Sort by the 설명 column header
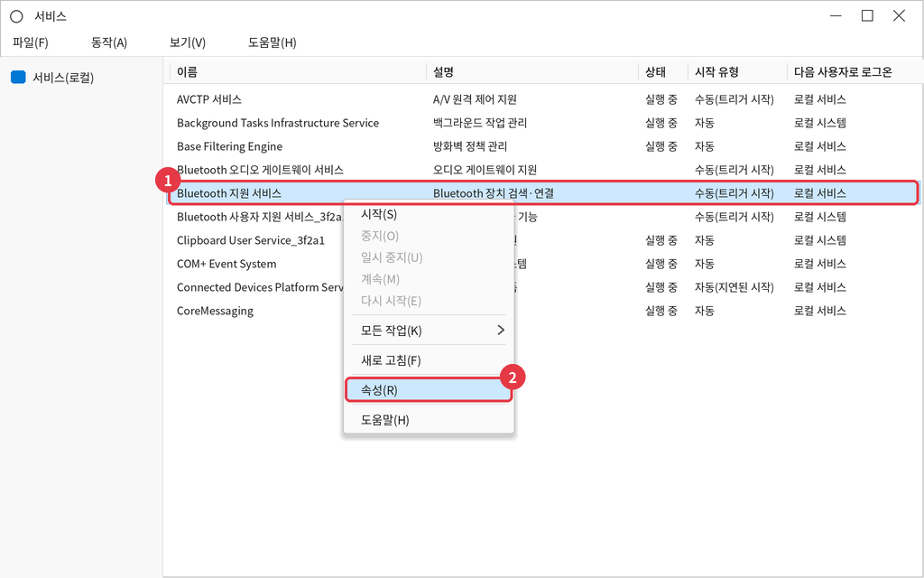This screenshot has width=924, height=578. pos(532,72)
